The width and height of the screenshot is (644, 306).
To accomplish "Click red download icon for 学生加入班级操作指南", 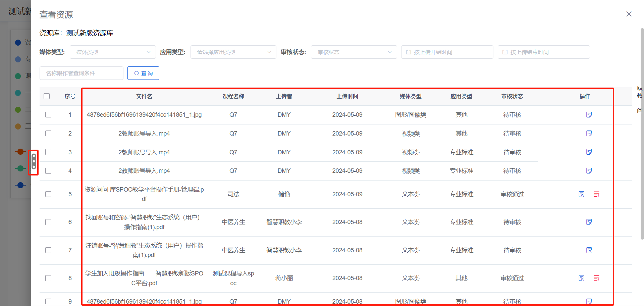I will 596,278.
